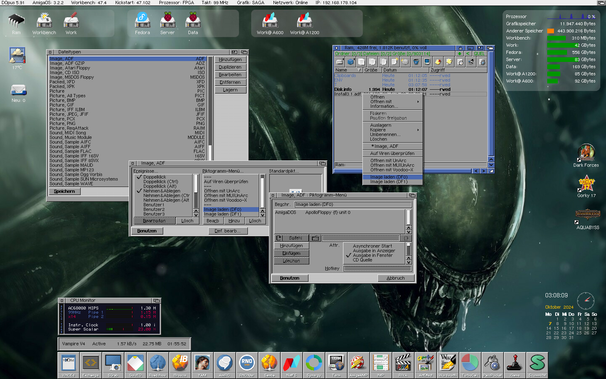This screenshot has height=379, width=606.
Task: Click the Bezchr. label input field
Action: (x=353, y=204)
